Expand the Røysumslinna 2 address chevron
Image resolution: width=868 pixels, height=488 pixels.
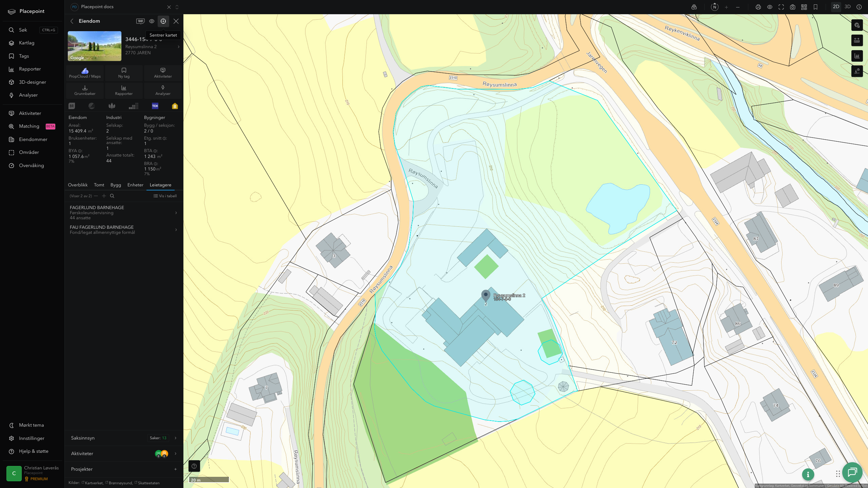(178, 47)
